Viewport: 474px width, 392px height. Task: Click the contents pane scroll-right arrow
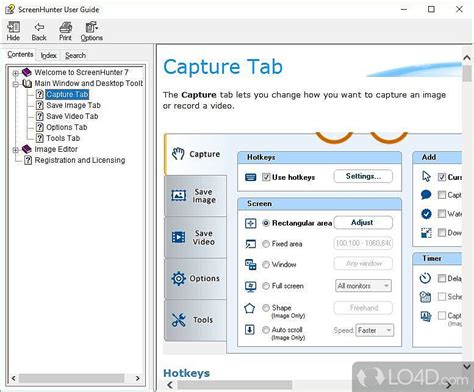[137, 378]
